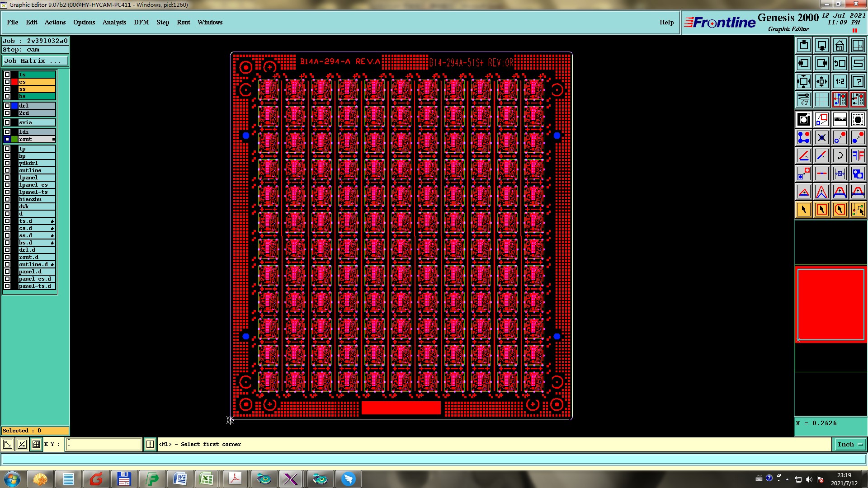This screenshot has height=488, width=868.
Task: Click the X Y coordinate input field
Action: (104, 444)
